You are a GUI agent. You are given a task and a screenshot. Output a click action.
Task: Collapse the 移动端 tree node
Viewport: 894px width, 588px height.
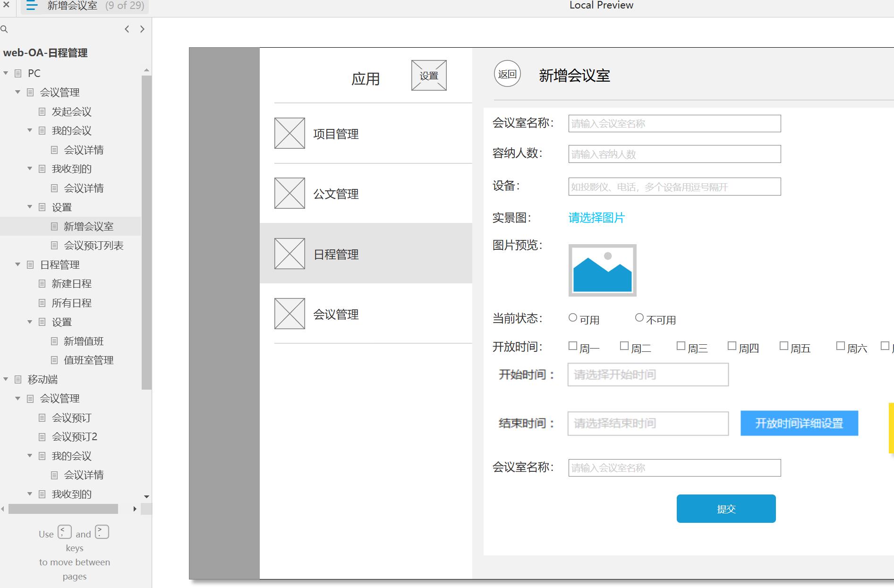(6, 379)
